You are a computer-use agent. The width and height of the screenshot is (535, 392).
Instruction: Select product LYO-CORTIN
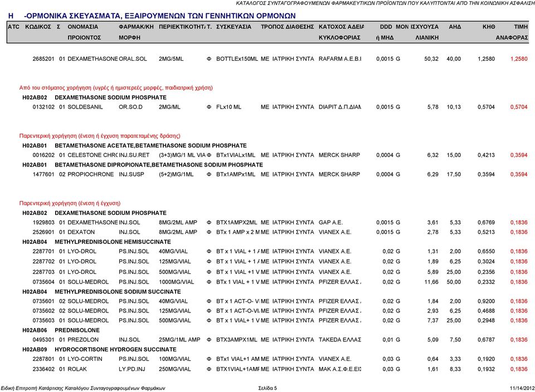85,359
